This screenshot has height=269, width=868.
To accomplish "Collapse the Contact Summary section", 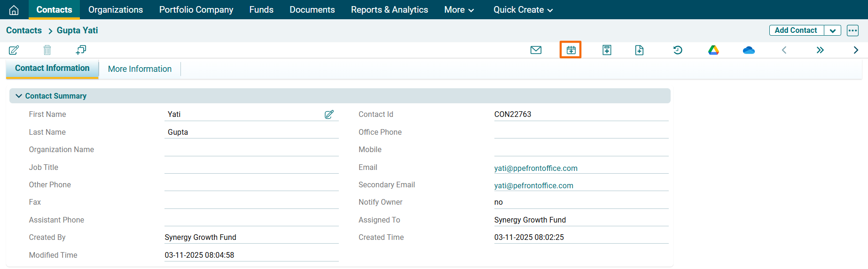I will tap(19, 96).
